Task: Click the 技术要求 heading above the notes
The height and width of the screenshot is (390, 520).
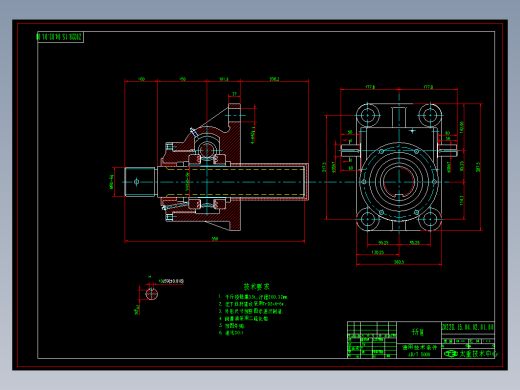Action: [x=256, y=287]
